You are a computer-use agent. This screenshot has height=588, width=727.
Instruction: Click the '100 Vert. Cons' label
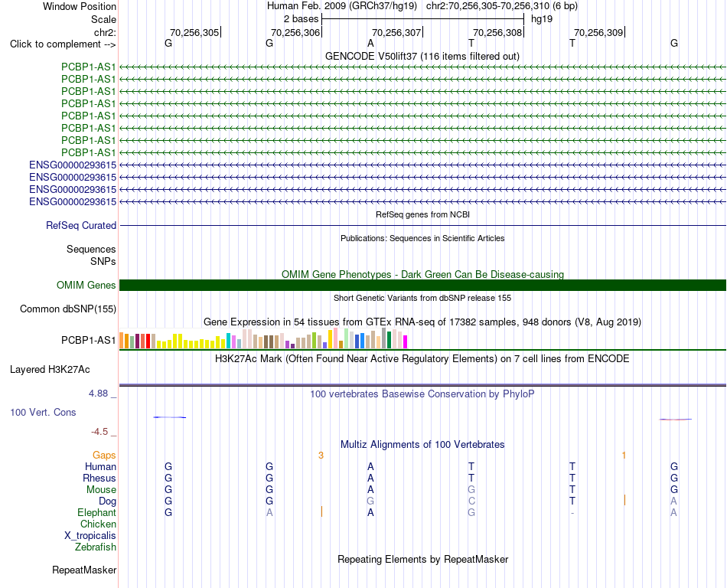click(43, 412)
